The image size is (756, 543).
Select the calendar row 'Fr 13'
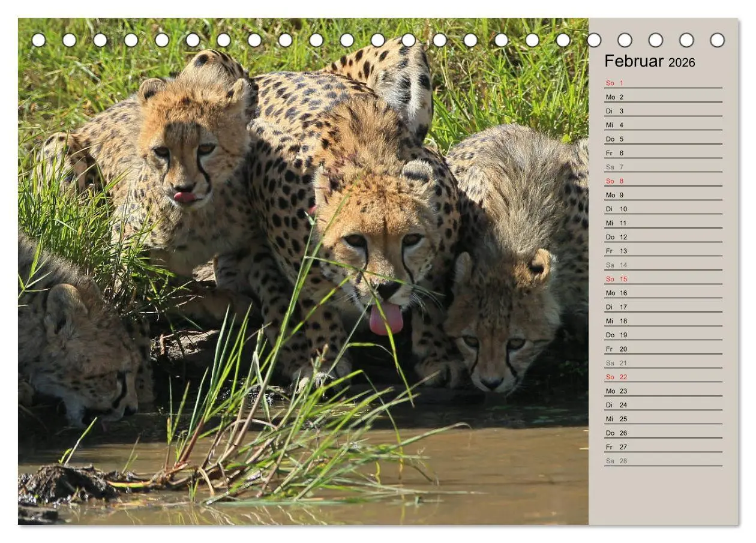pos(663,251)
